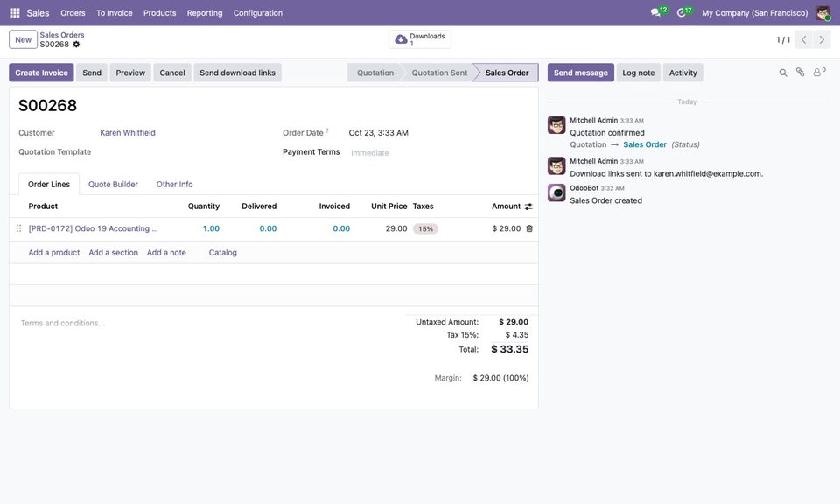Show followers with the person icon

coord(819,73)
